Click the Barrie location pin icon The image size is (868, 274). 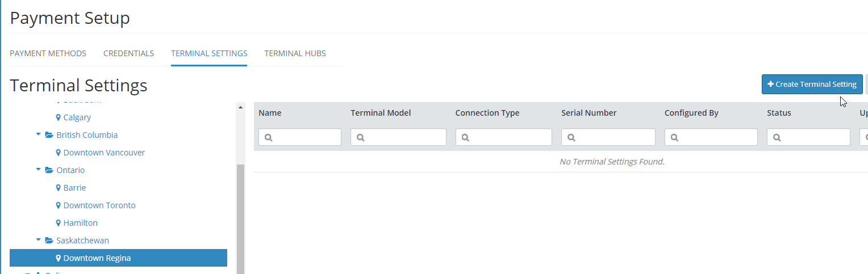click(x=59, y=188)
